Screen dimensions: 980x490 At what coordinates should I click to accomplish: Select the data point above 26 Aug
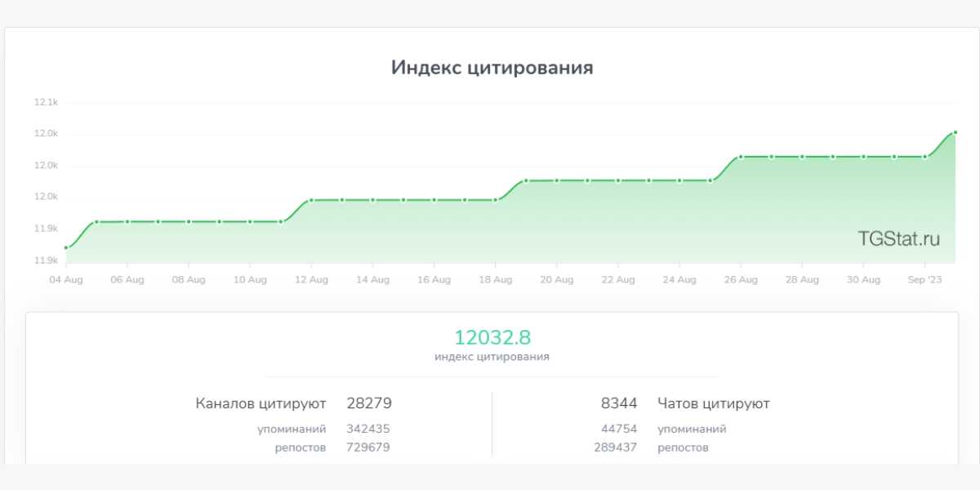741,156
